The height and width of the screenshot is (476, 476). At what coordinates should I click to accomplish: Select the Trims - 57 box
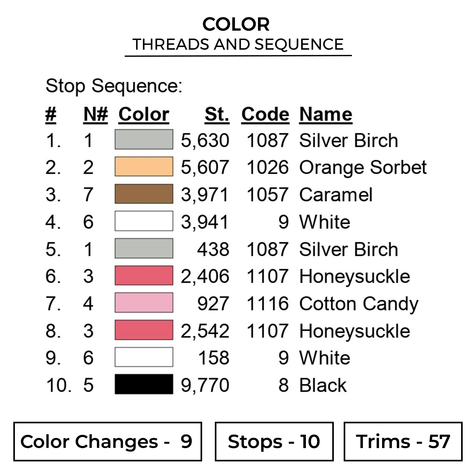click(x=403, y=441)
